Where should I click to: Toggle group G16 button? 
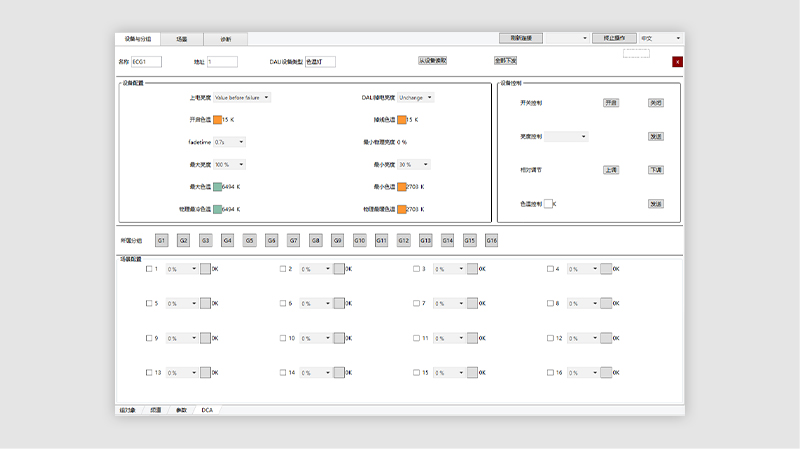pos(491,241)
